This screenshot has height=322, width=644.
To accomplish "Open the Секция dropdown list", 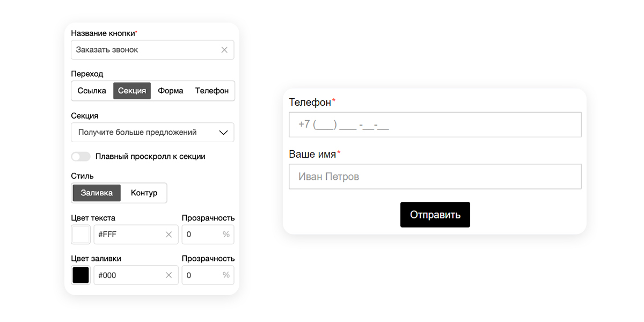I will (145, 132).
